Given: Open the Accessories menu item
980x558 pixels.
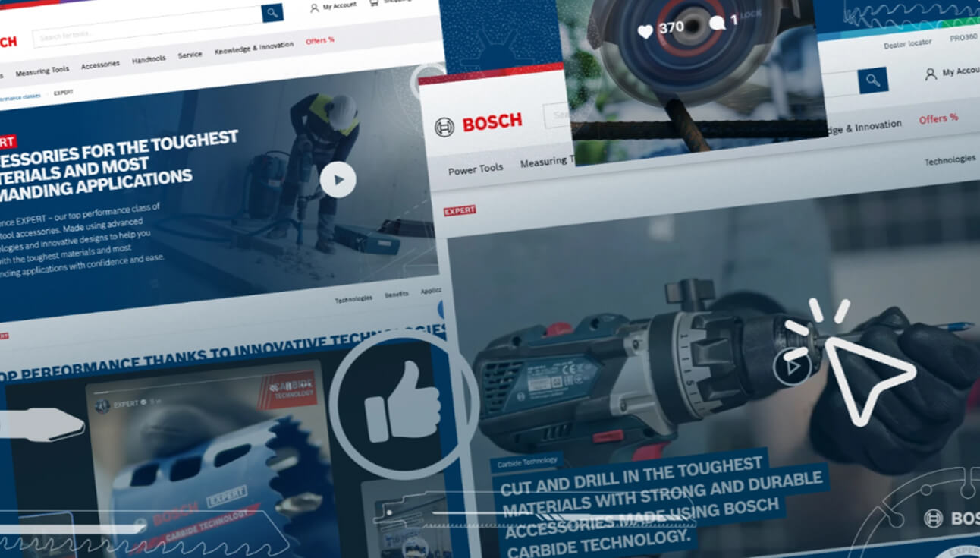Looking at the screenshot, I should click(100, 65).
